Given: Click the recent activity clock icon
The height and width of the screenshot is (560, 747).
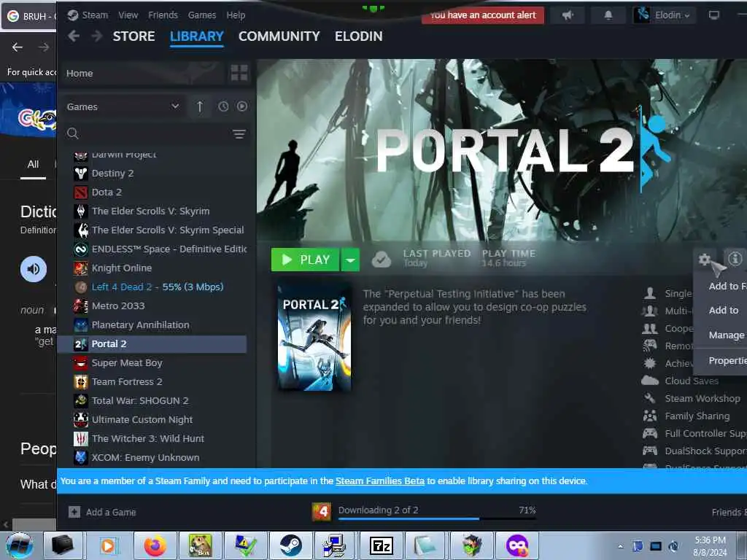Looking at the screenshot, I should (x=223, y=106).
